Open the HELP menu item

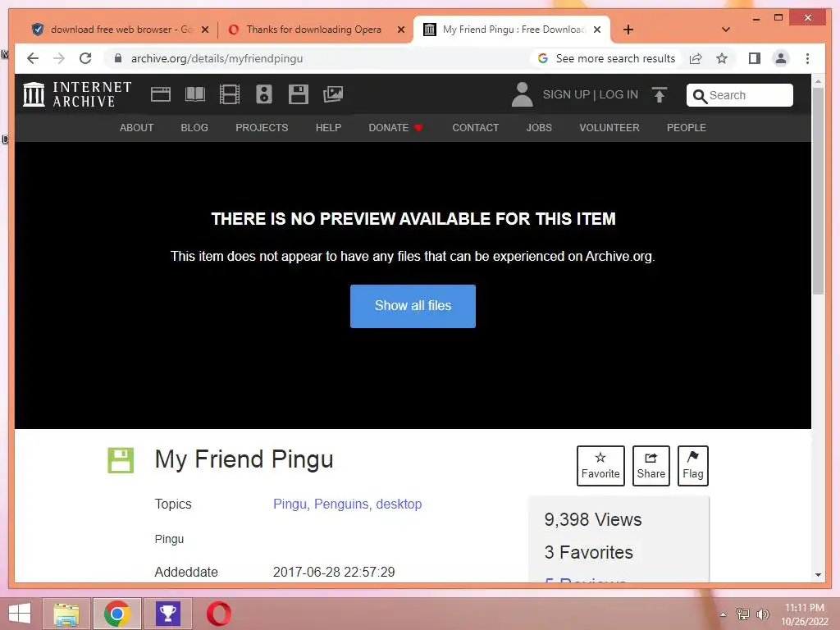328,127
